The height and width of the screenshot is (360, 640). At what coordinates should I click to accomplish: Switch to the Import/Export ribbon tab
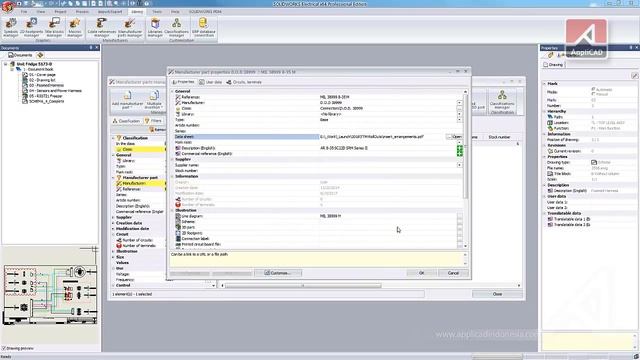(x=110, y=12)
